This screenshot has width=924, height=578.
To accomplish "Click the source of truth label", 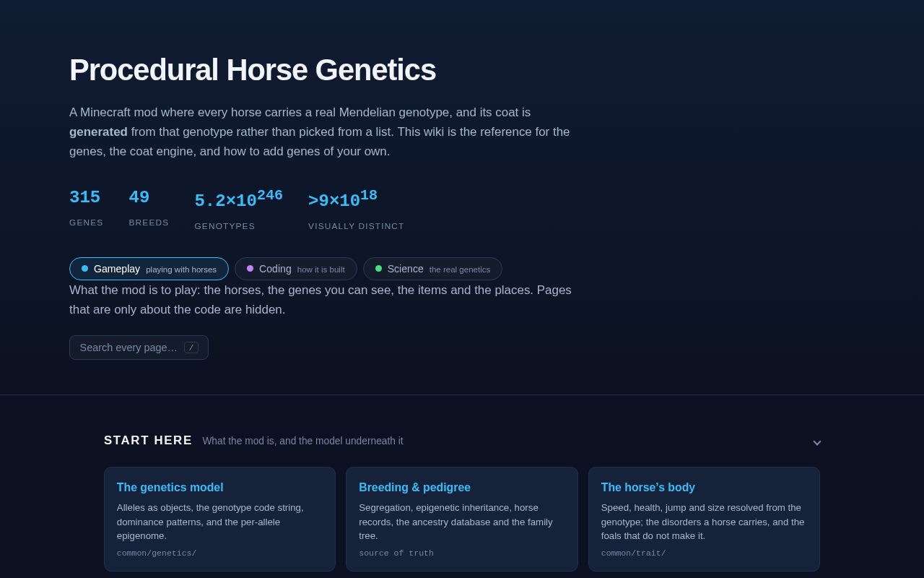I will [396, 553].
